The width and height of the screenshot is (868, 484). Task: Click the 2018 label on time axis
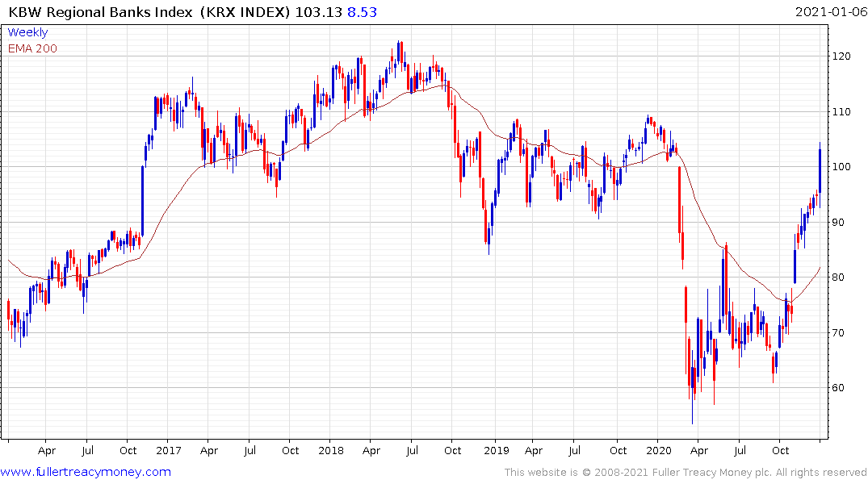click(331, 450)
